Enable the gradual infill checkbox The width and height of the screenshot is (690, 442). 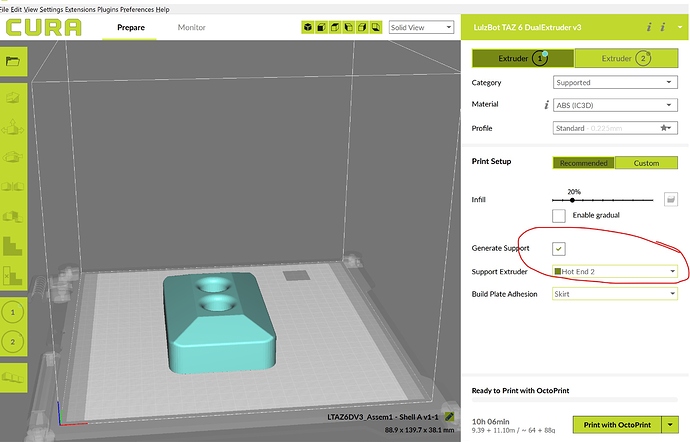click(559, 216)
